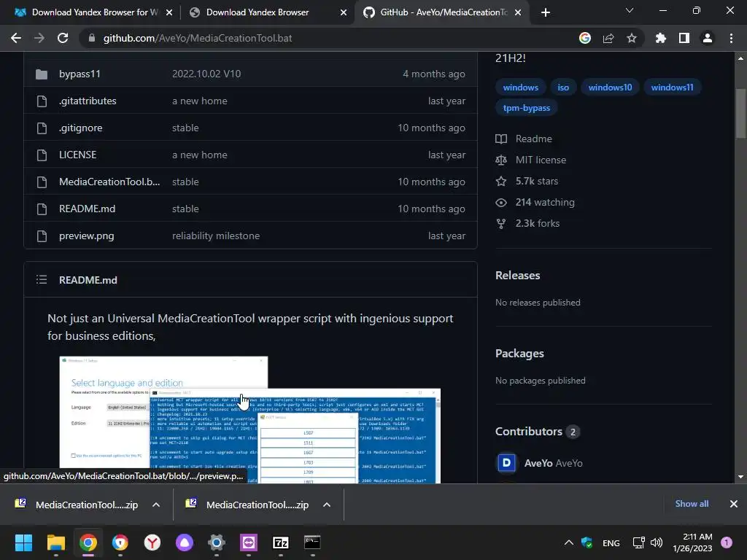
Task: Open the .gitignore file
Action: 80,128
